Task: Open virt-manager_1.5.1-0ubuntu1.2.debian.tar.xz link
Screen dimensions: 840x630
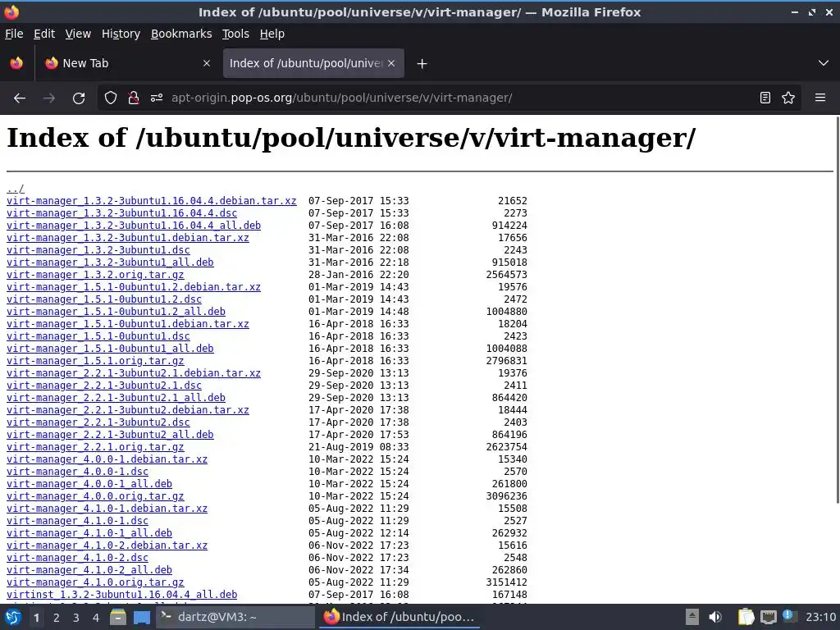Action: click(134, 287)
